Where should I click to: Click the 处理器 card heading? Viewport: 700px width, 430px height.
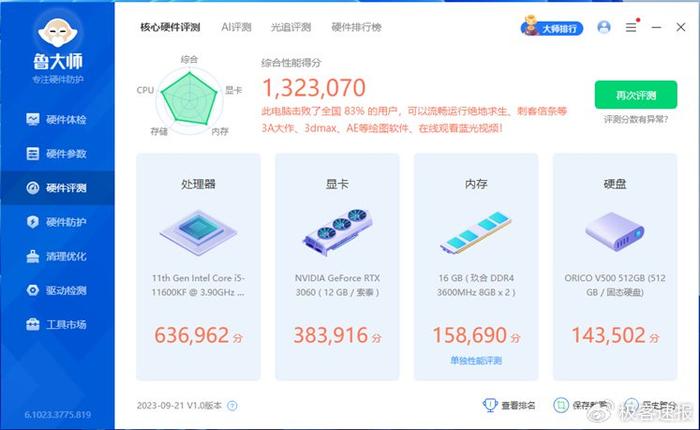click(x=198, y=184)
